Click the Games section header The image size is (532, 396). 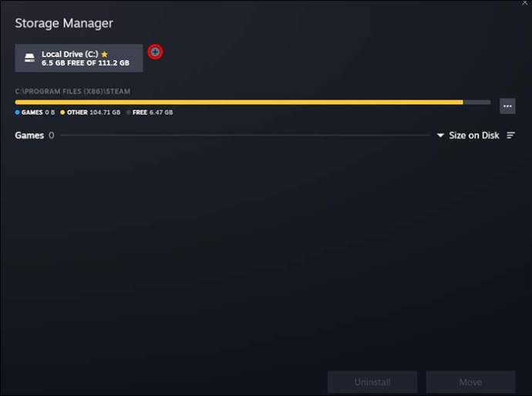point(29,136)
